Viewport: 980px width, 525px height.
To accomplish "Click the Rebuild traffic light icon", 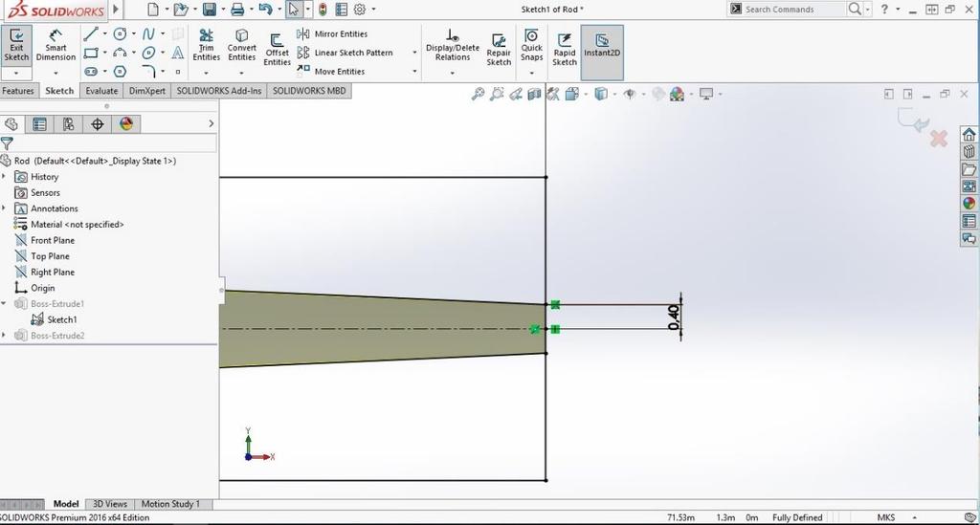I will [323, 10].
